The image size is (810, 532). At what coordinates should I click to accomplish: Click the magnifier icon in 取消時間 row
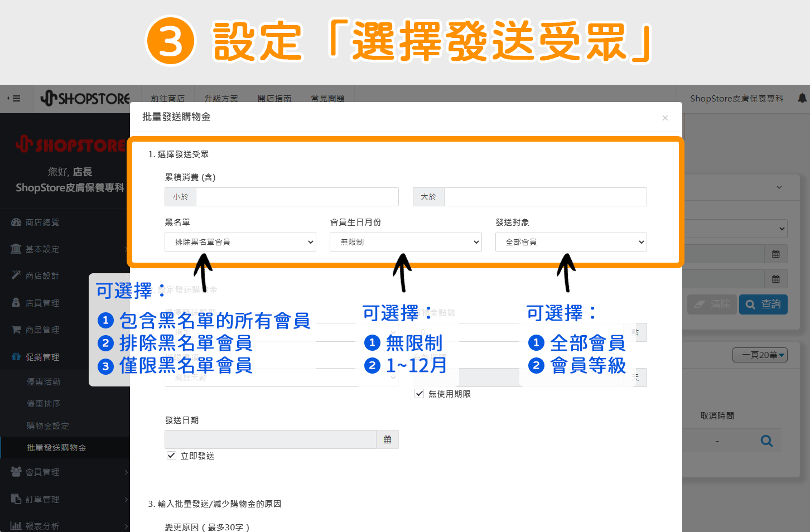tap(767, 441)
